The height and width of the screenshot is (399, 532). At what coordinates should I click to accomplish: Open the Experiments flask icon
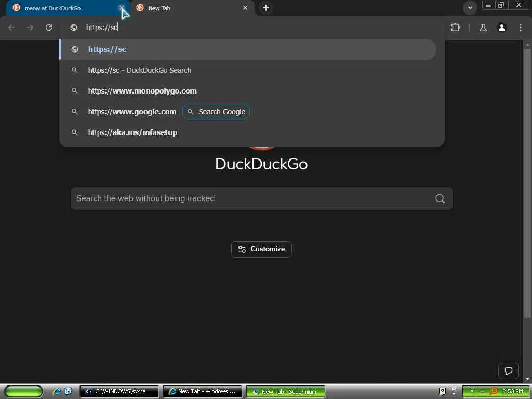click(483, 28)
